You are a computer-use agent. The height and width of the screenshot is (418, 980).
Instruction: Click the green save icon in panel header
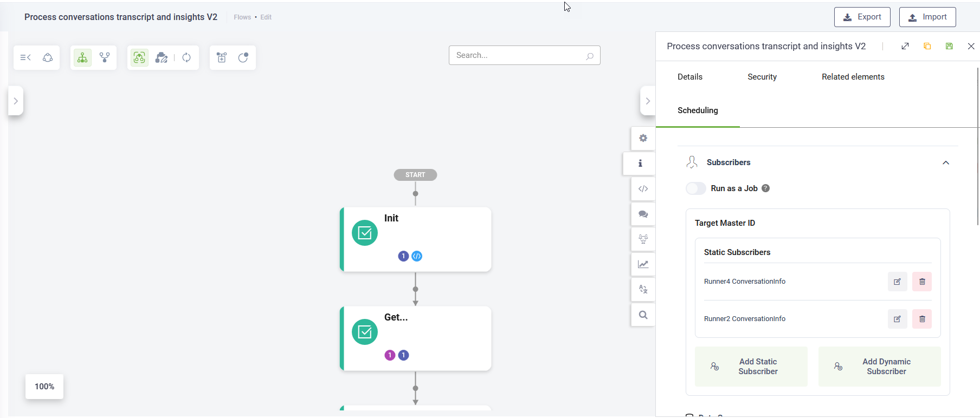tap(949, 47)
